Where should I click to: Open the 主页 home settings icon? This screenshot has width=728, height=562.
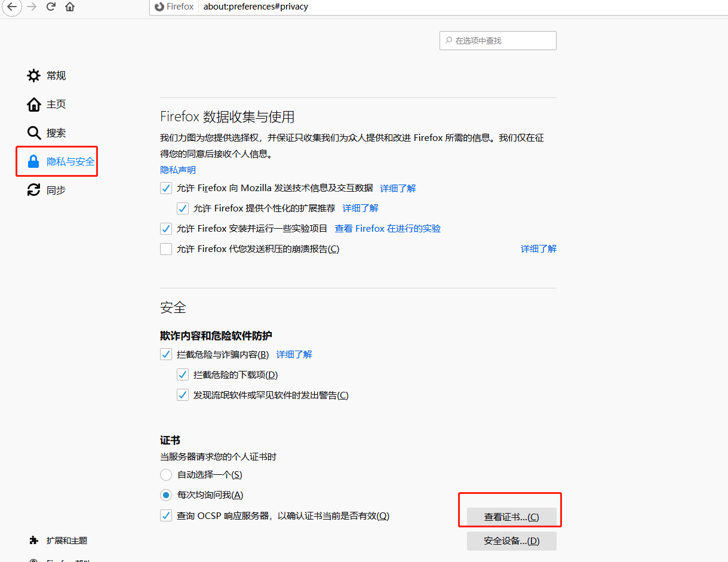(x=34, y=105)
